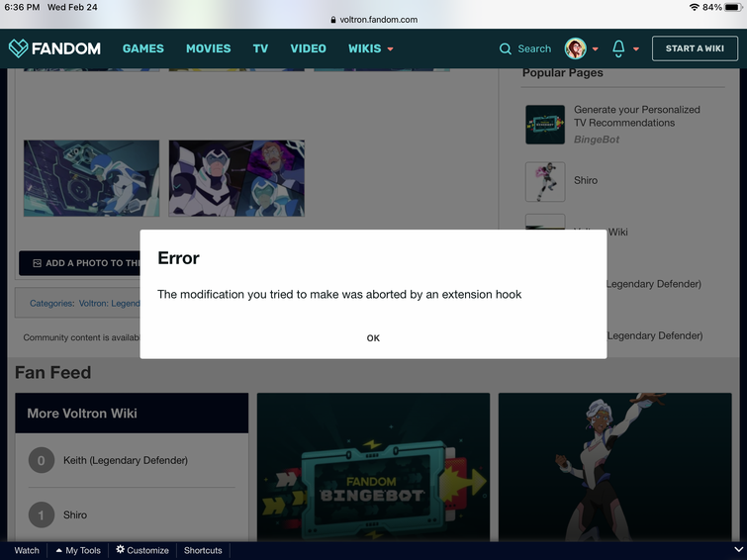The height and width of the screenshot is (560, 747).
Task: Click Customize with the gear icon
Action: click(x=142, y=550)
